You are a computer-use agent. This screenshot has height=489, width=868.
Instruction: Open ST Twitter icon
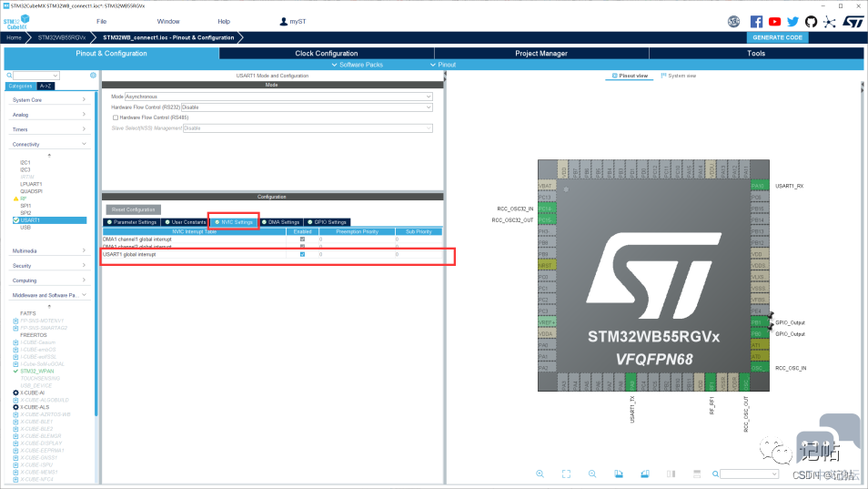point(792,22)
